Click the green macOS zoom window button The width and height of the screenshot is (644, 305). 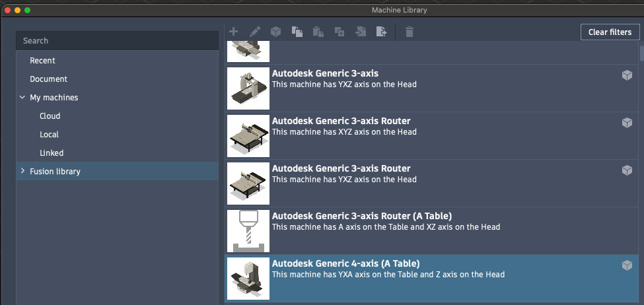tap(28, 10)
